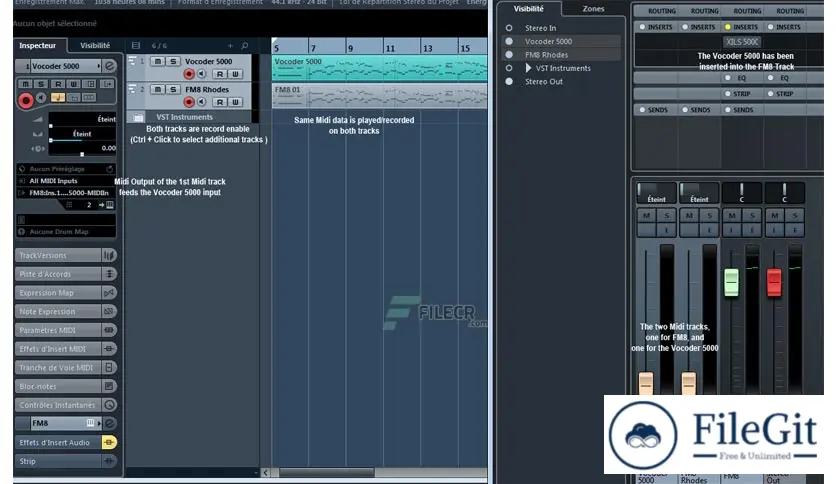Solo the track via the Inspector S button

[x=41, y=84]
